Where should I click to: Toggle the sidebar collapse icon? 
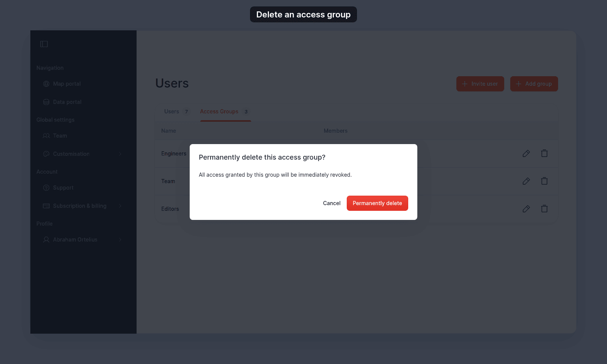44,44
